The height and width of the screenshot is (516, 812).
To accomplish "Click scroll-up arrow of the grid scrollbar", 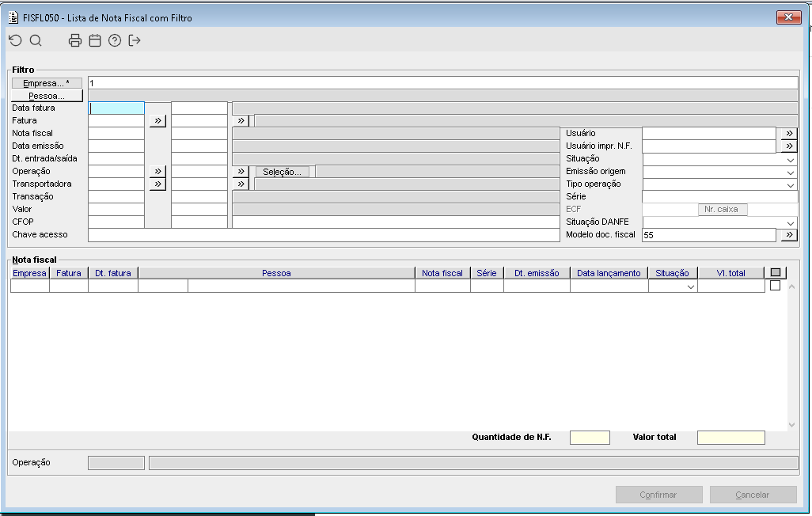I will click(x=791, y=286).
